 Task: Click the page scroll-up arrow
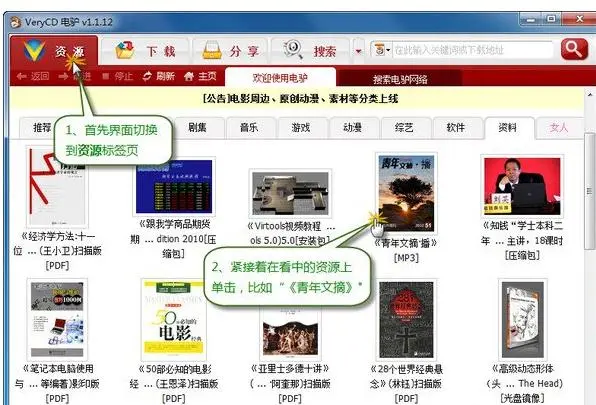[x=590, y=95]
